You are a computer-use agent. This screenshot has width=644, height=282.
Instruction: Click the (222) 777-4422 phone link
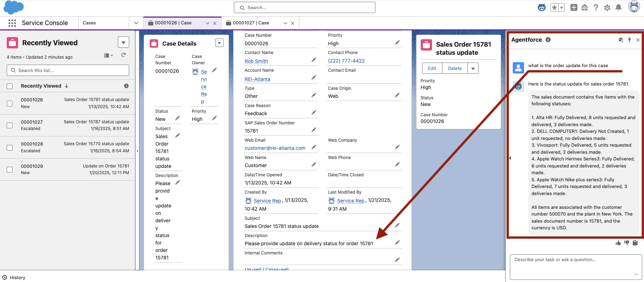346,61
